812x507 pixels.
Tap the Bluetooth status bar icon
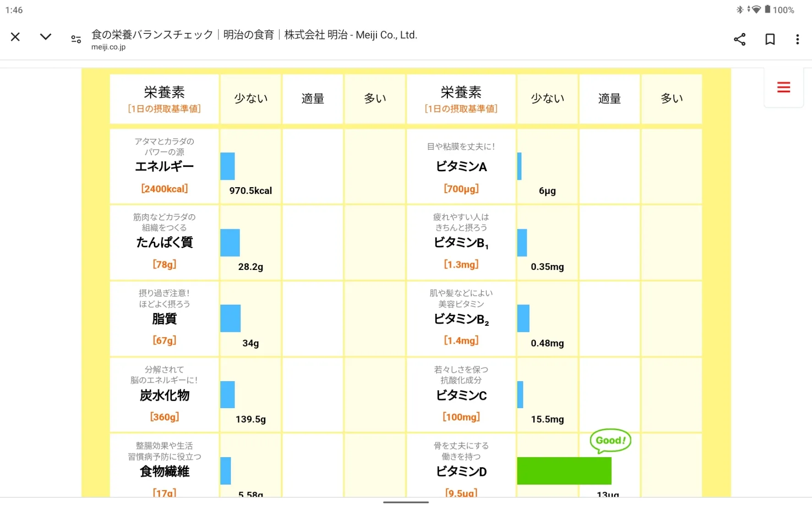[740, 10]
